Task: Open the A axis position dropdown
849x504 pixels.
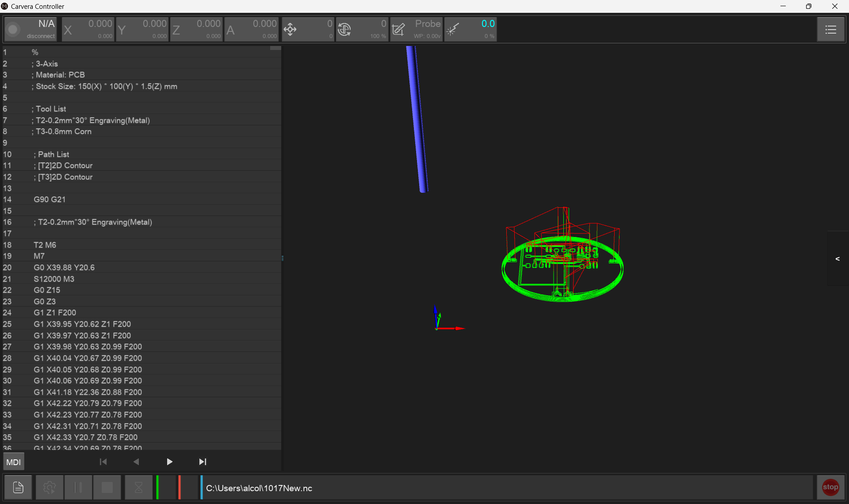Action: pyautogui.click(x=251, y=30)
